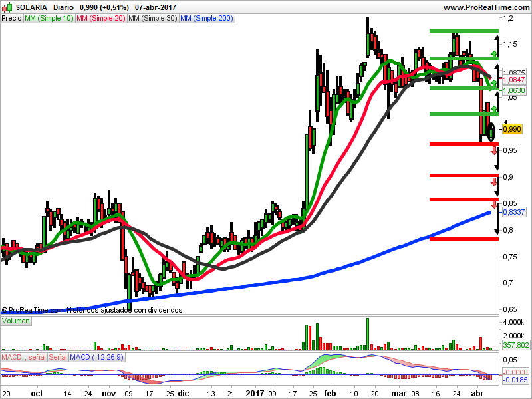
Task: Click the candlestick chart icon beside SOLARIA
Action: [7, 7]
